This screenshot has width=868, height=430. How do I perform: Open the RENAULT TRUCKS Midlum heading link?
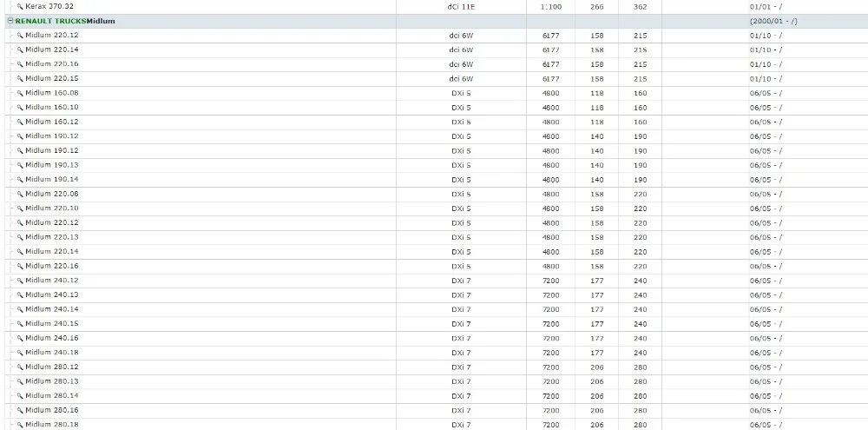click(65, 21)
